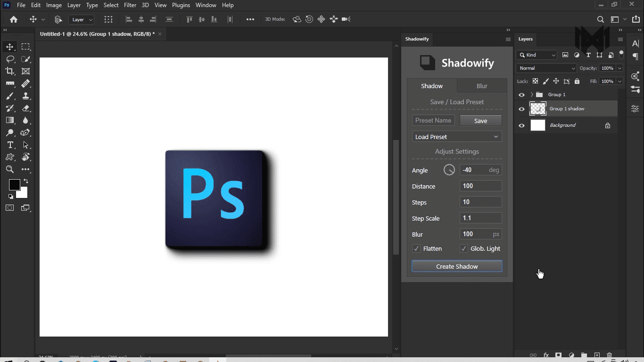Screen dimensions: 644x362
Task: Expand the Group 1 layer group
Action: click(532, 95)
